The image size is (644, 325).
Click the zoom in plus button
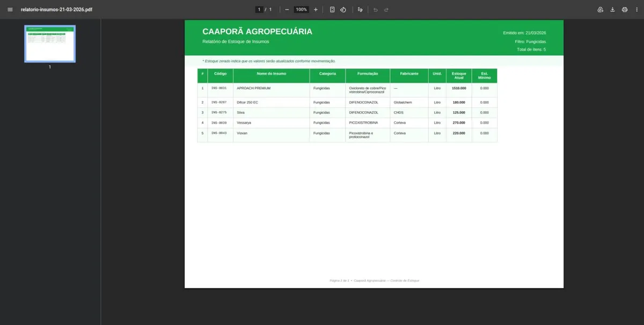point(316,10)
